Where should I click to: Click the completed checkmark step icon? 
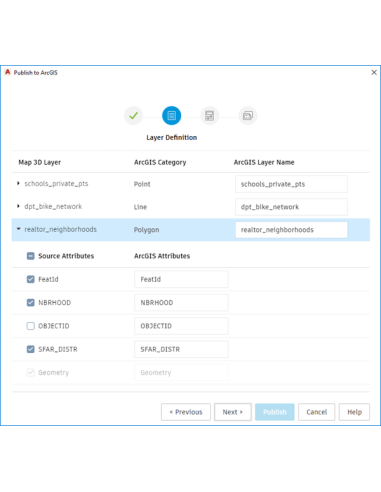point(133,116)
